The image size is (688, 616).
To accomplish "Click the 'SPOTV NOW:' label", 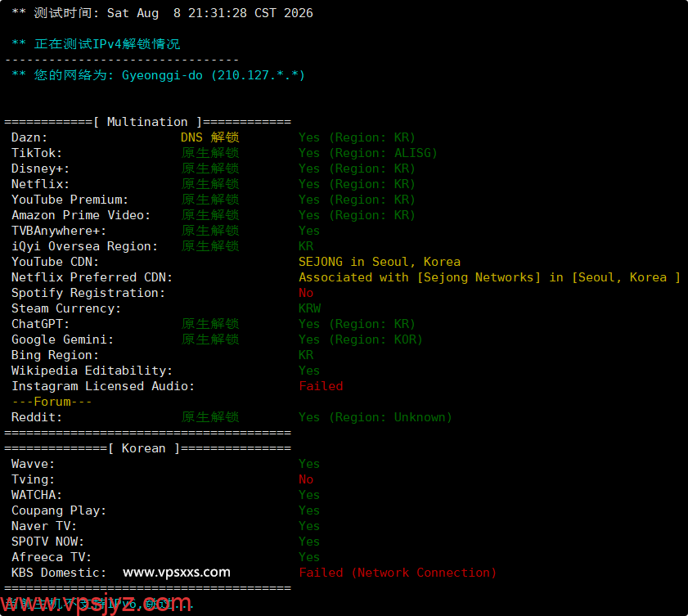I will click(47, 542).
